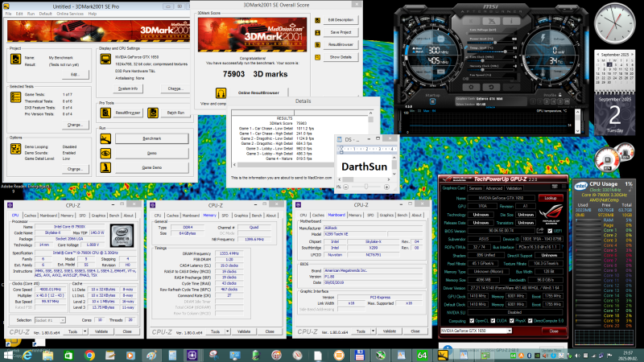Click the Show Details icon in score window
Image resolution: width=644 pixels, height=362 pixels.
click(x=317, y=57)
